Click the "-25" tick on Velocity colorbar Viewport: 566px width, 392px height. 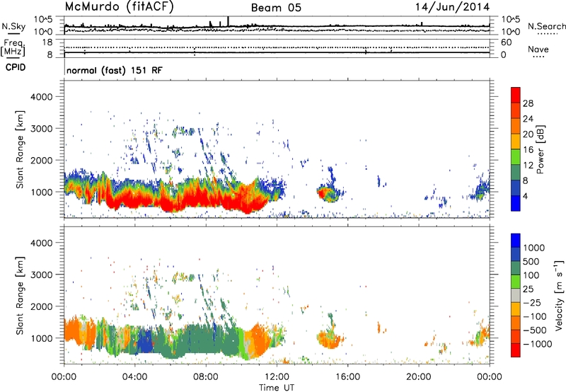point(533,303)
